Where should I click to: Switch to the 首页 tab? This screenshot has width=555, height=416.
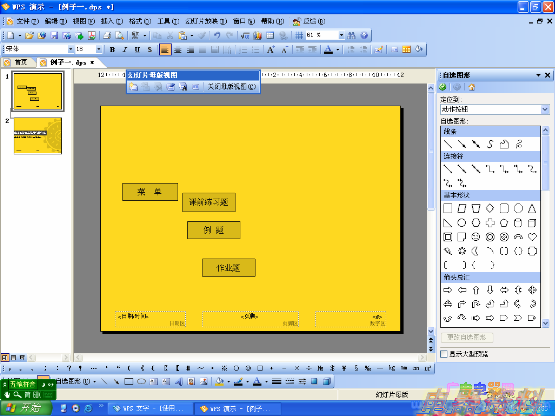[18, 63]
